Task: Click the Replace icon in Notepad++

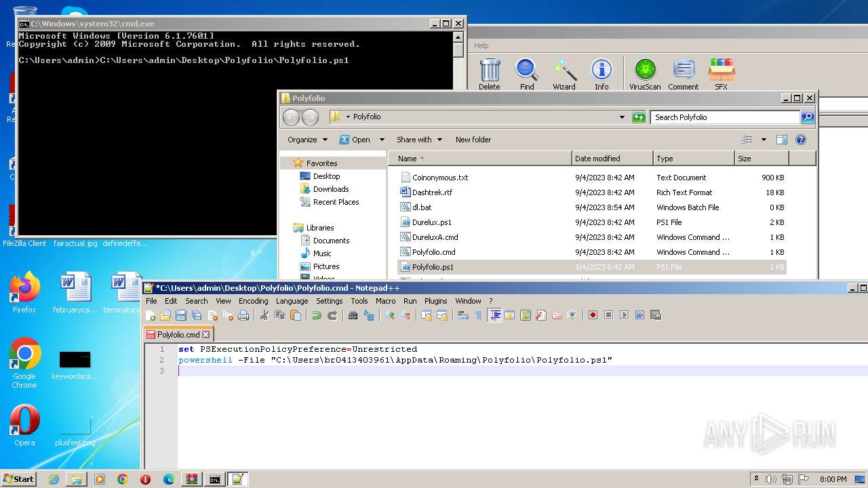Action: (x=369, y=315)
